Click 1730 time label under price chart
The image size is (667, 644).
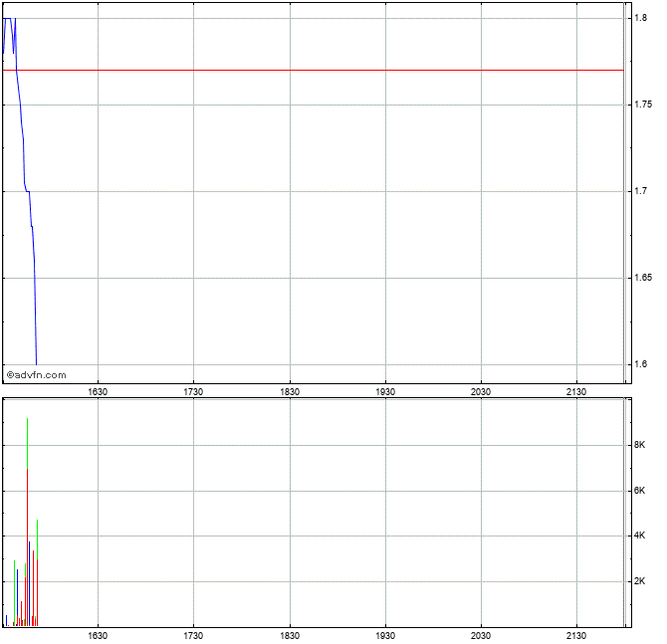[x=193, y=392]
